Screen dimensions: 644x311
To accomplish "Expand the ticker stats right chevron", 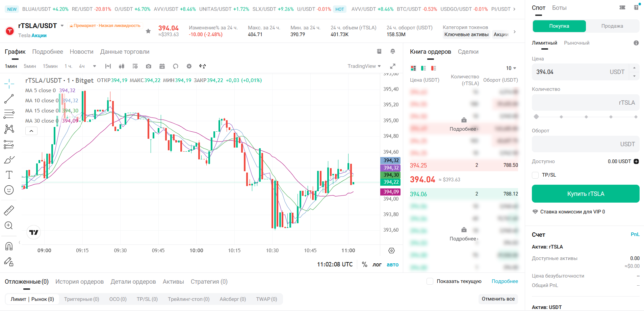I will 514,32.
